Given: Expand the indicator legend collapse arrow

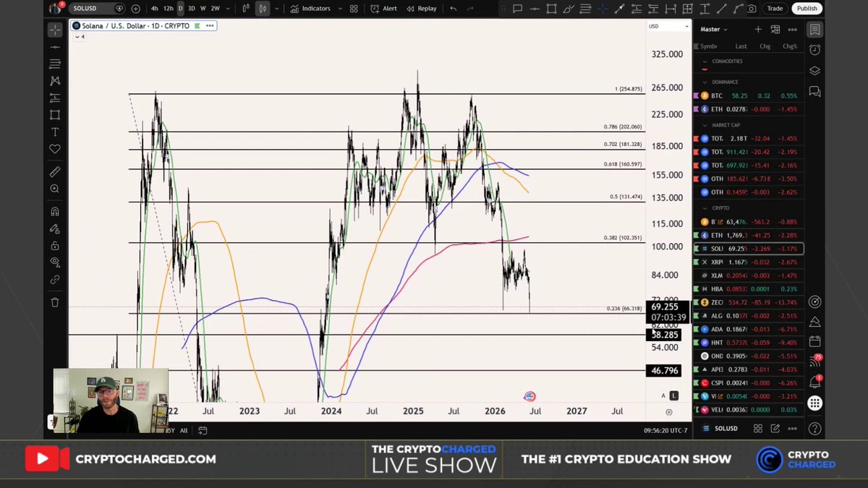Looking at the screenshot, I should point(80,37).
